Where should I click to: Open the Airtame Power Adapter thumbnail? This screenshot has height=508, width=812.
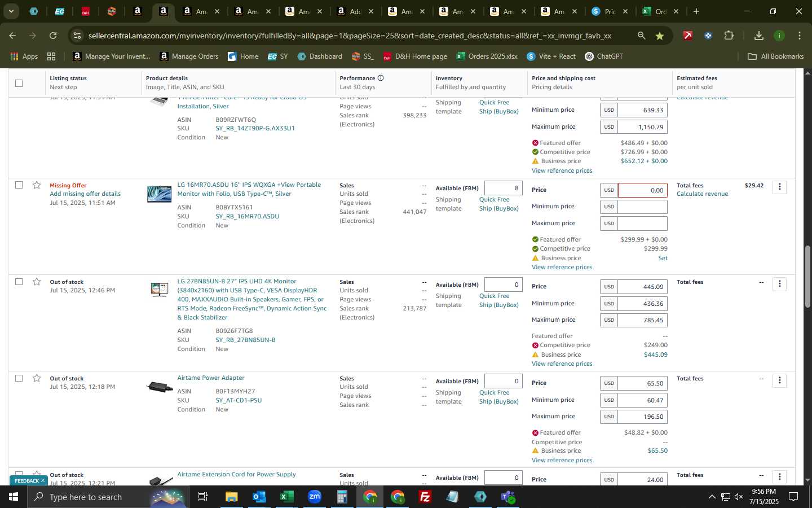(x=160, y=387)
